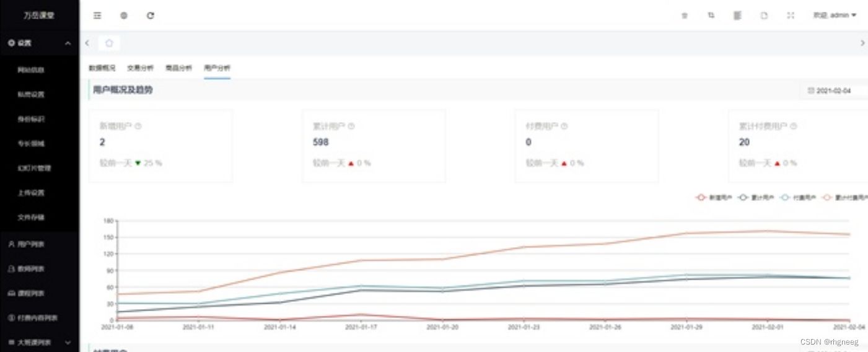Click the 2021-01-08 axis label

click(x=118, y=327)
